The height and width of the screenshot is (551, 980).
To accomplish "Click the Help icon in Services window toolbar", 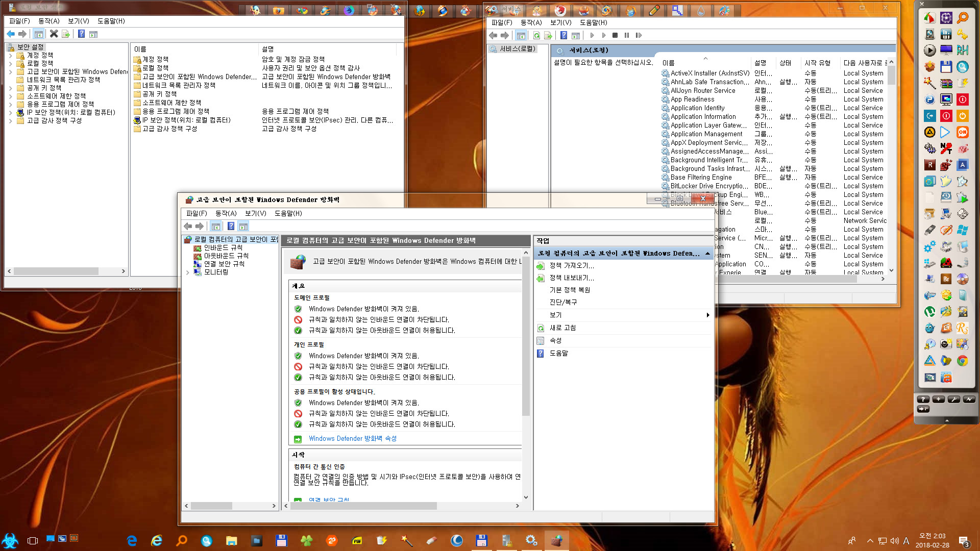I will 563,35.
